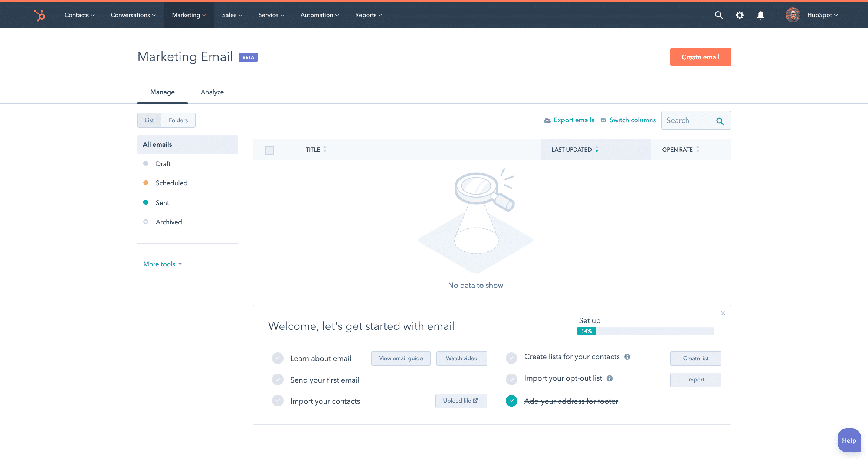Switch to the Analyze tab
Image resolution: width=868 pixels, height=459 pixels.
pos(211,91)
